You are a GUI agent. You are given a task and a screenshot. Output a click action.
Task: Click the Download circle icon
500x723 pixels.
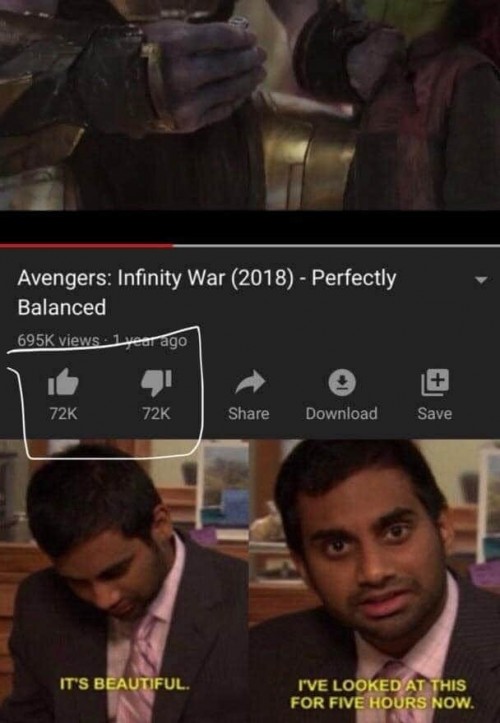tap(342, 384)
